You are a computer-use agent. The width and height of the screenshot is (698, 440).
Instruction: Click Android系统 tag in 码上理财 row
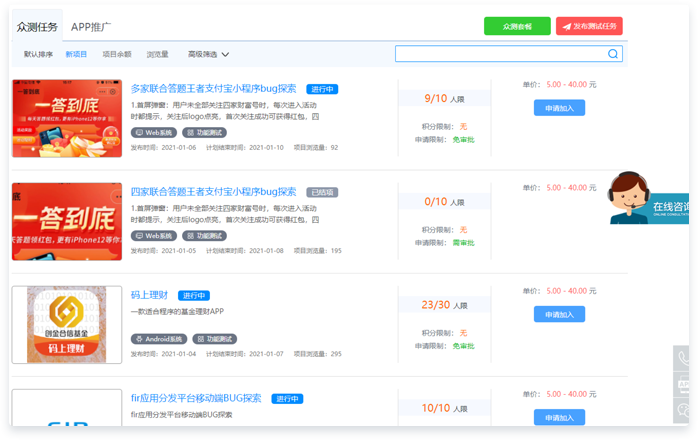(x=159, y=339)
